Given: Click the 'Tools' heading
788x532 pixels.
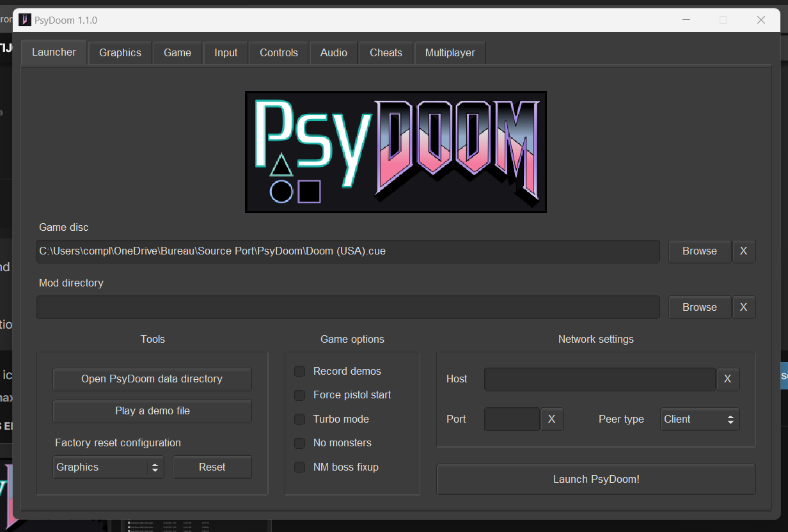Looking at the screenshot, I should pyautogui.click(x=153, y=339).
